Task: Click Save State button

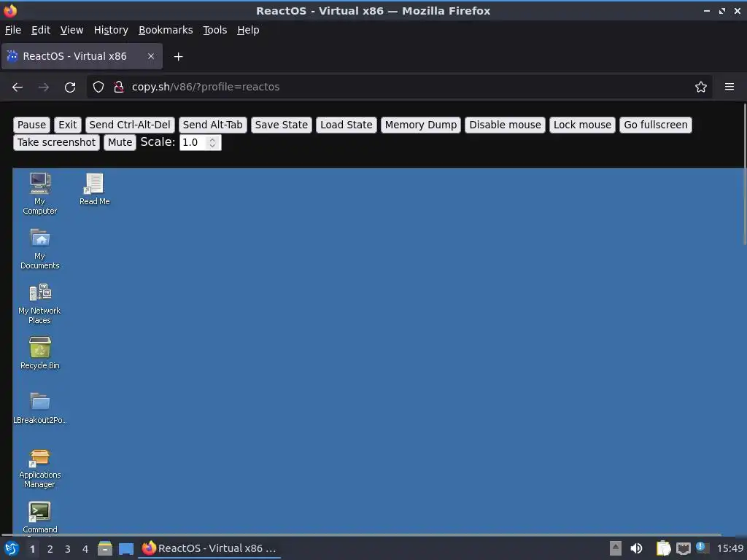Action: tap(282, 125)
